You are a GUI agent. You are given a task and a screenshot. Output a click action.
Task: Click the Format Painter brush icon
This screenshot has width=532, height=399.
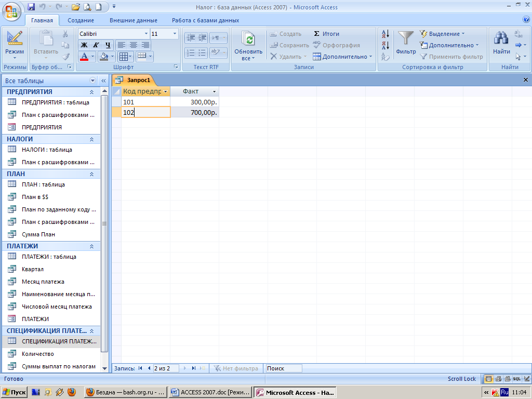pyautogui.click(x=66, y=57)
